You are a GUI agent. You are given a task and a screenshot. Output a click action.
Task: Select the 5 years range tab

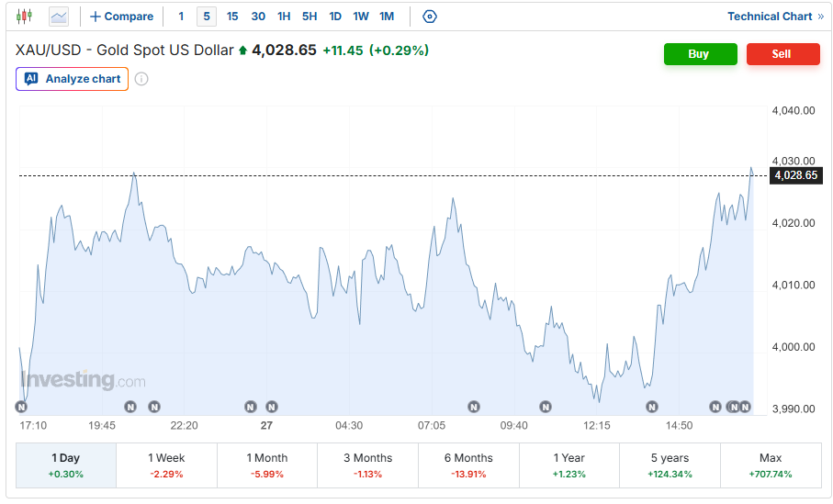pos(670,465)
